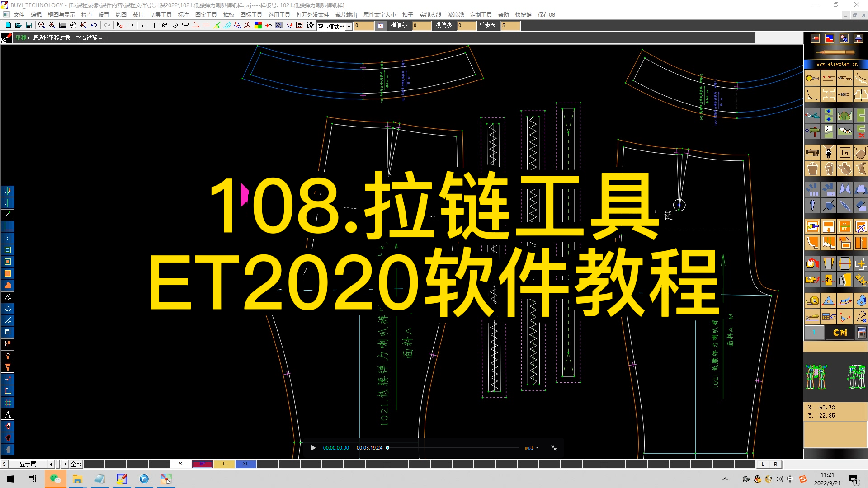The height and width of the screenshot is (488, 868).
Task: Toggle the M size at the bottom bar
Action: click(x=203, y=464)
